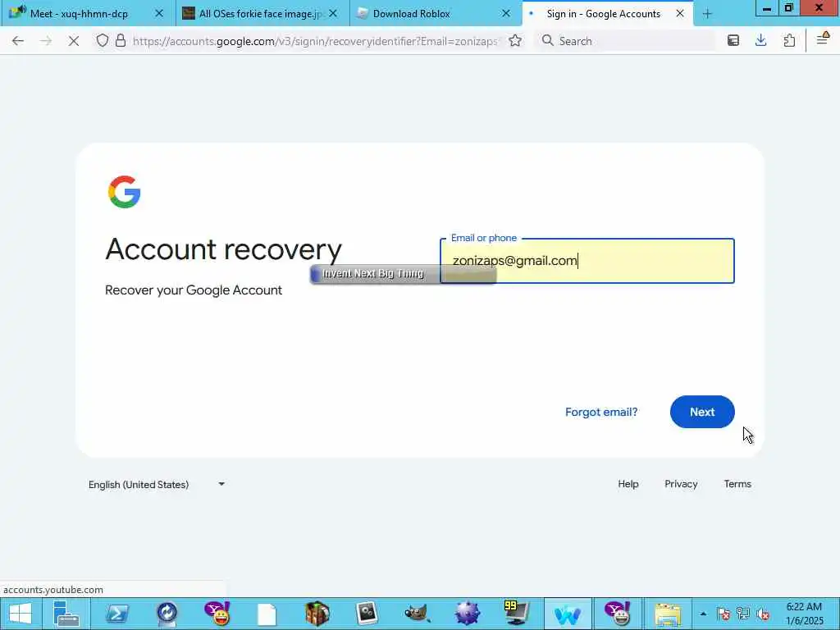Select the Sign in Google Accounts tab
This screenshot has height=630, width=840.
pos(603,13)
